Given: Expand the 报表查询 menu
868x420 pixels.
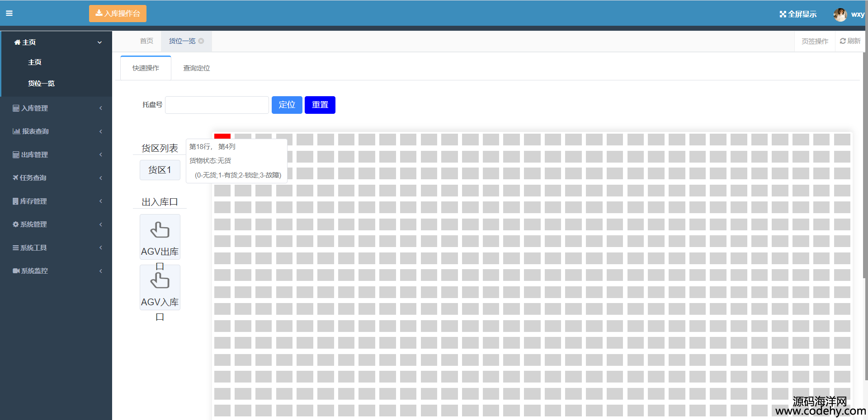Looking at the screenshot, I should click(57, 131).
